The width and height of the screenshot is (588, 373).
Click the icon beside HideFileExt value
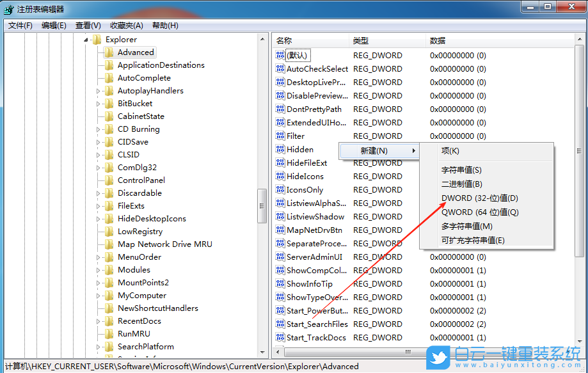[x=280, y=163]
